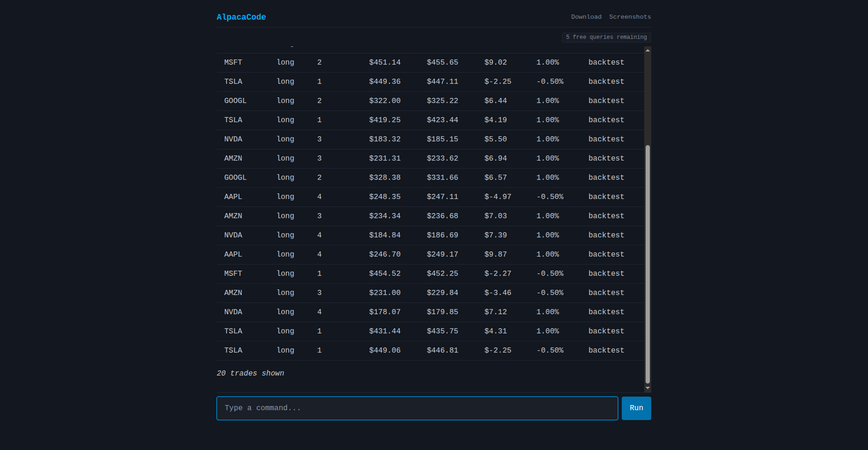
Task: Click the 20 trades shown label
Action: 250,373
